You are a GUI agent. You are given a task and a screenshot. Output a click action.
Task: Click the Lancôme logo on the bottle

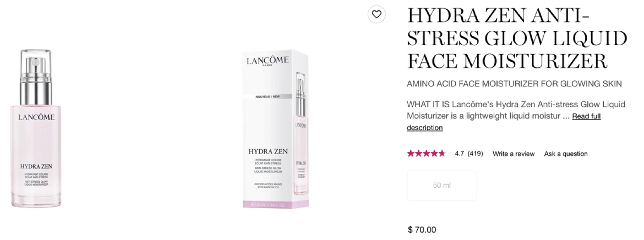(x=36, y=118)
